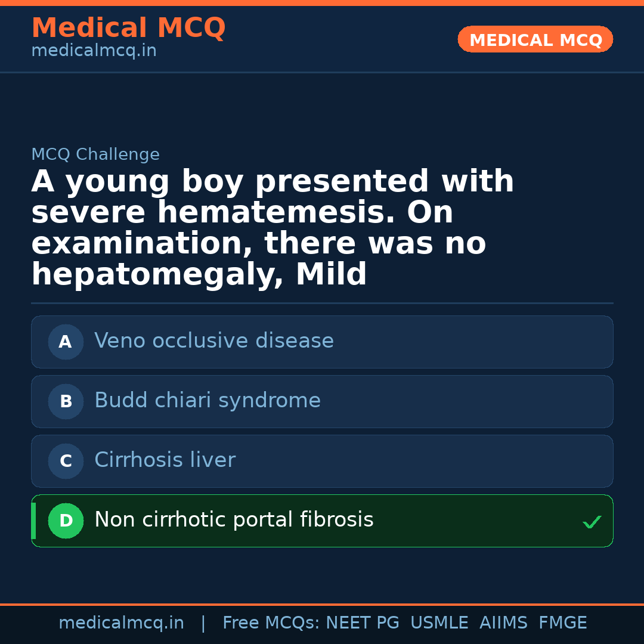The height and width of the screenshot is (644, 644).
Task: Visit the medicalmcq.in link under the header title
Action: tap(94, 51)
